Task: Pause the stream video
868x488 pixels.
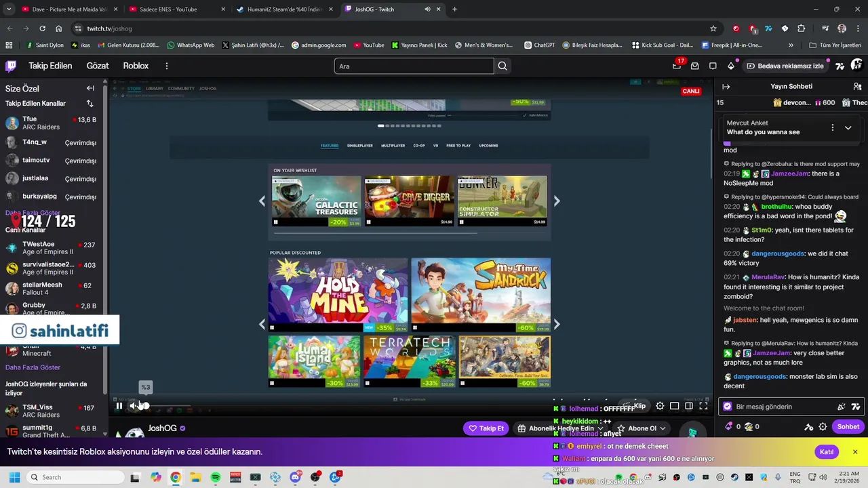Action: (x=119, y=406)
